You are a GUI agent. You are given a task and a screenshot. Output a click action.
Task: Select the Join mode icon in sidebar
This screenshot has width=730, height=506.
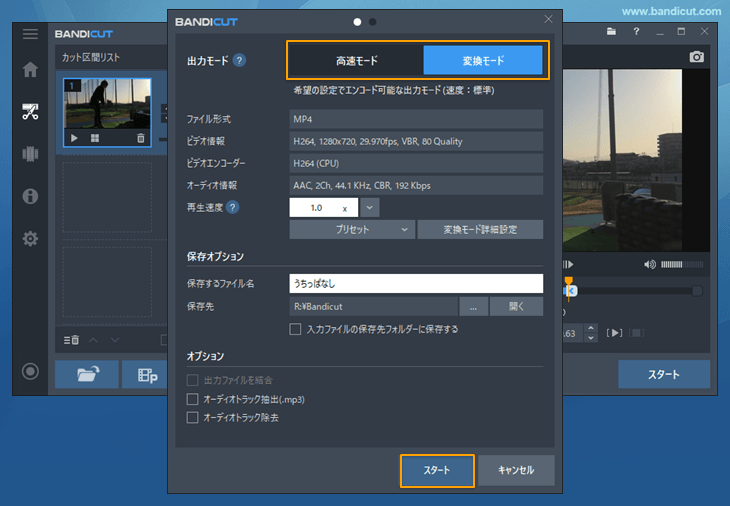point(30,154)
